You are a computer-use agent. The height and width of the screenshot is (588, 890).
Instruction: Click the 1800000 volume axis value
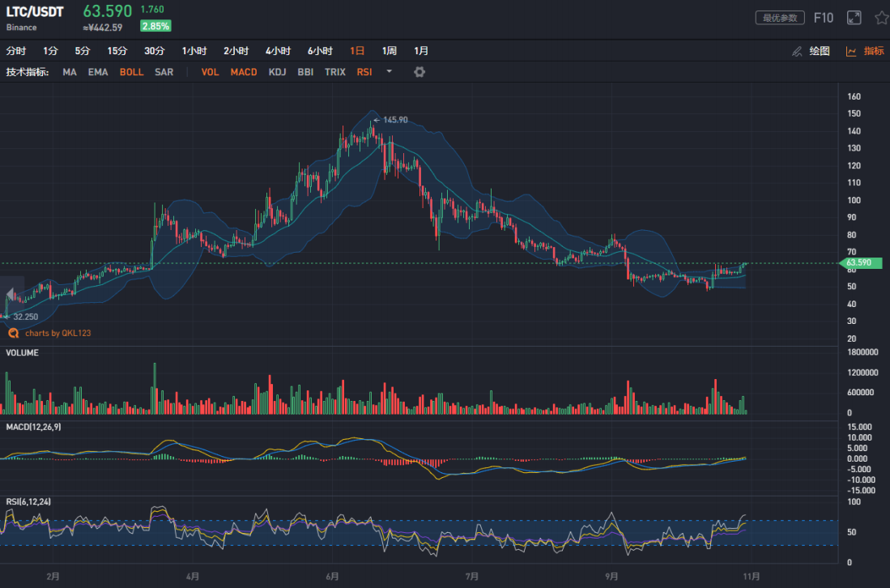point(862,352)
